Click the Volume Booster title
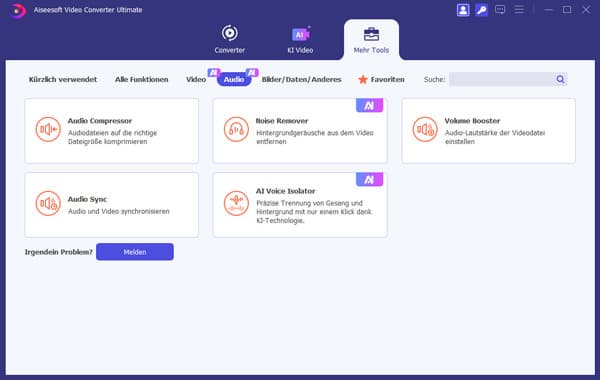The image size is (600, 380). pyautogui.click(x=472, y=121)
